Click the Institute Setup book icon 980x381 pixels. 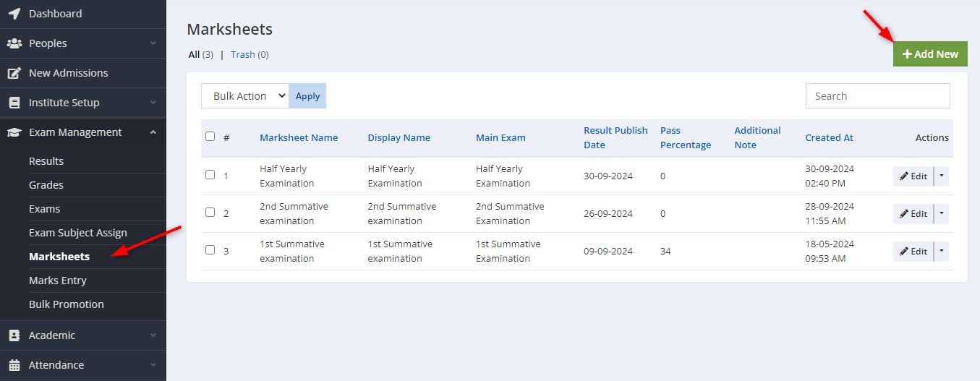(x=14, y=103)
